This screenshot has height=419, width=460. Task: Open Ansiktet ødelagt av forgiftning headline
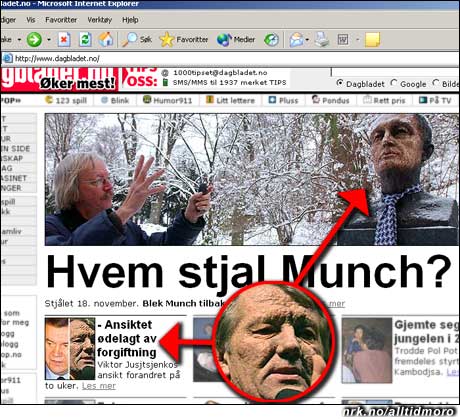(x=127, y=338)
